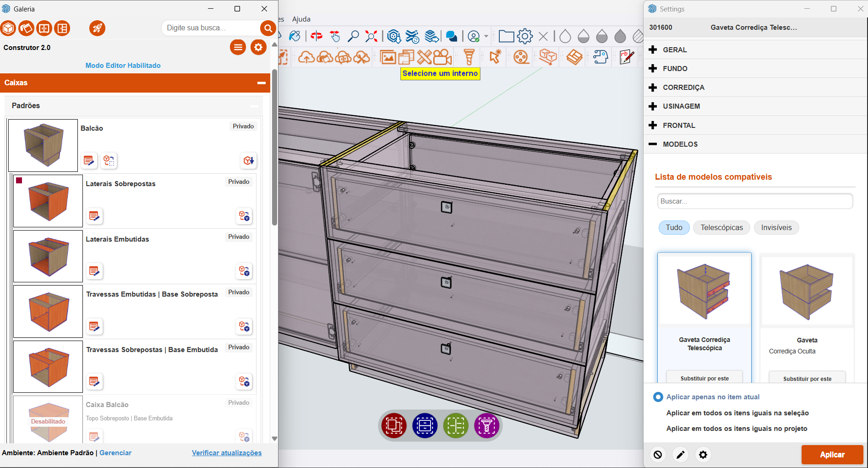This screenshot has width=868, height=468.
Task: Open the 'Verificar atualizações' link
Action: [227, 453]
